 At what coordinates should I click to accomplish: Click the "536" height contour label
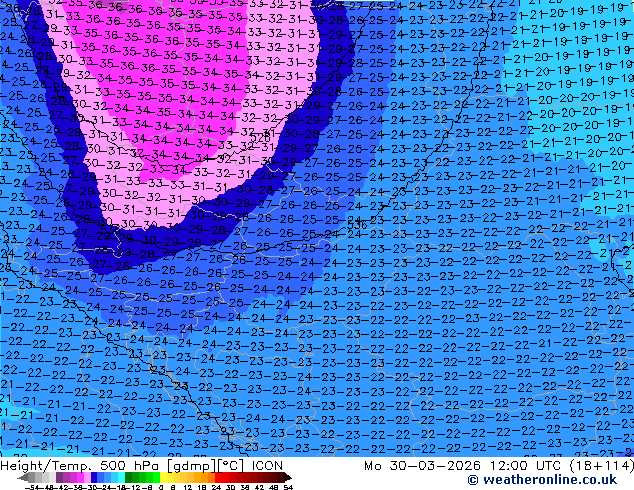(357, 225)
